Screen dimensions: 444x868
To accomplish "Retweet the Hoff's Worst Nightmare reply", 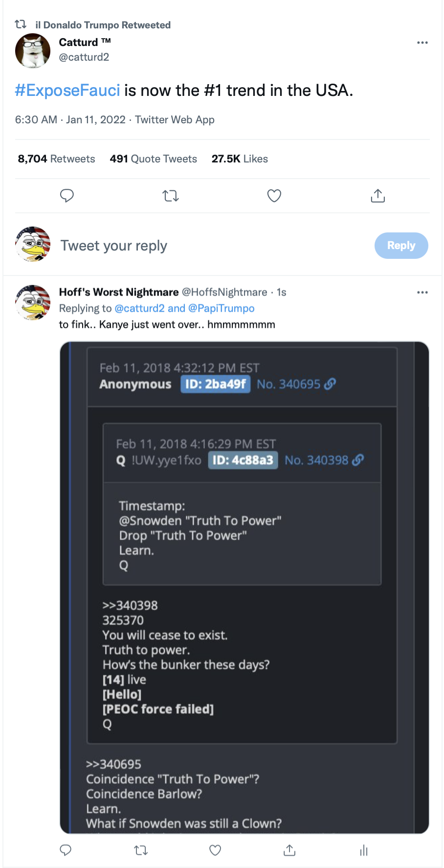I will (x=141, y=850).
